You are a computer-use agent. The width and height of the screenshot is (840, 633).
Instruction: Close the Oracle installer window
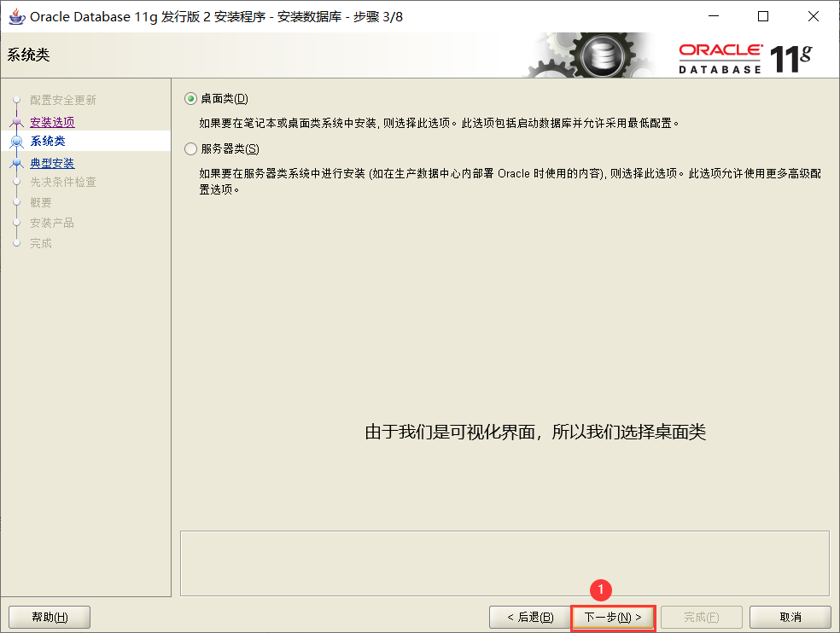click(814, 16)
